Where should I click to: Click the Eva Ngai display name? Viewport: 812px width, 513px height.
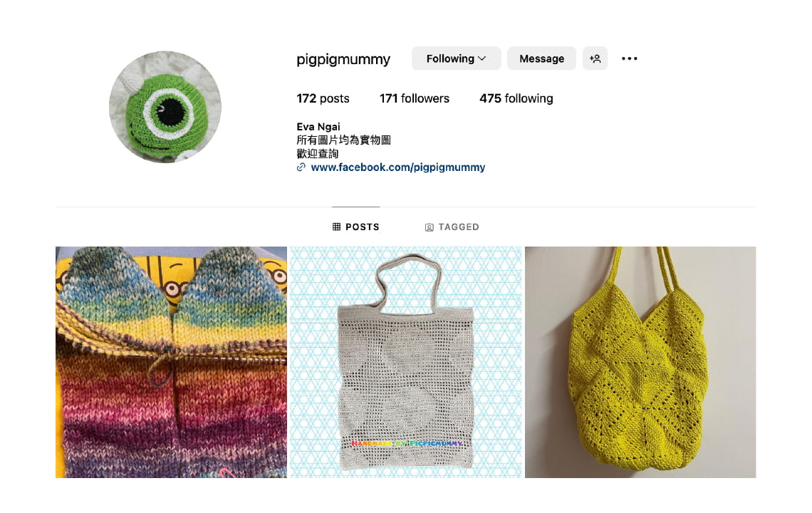point(318,126)
